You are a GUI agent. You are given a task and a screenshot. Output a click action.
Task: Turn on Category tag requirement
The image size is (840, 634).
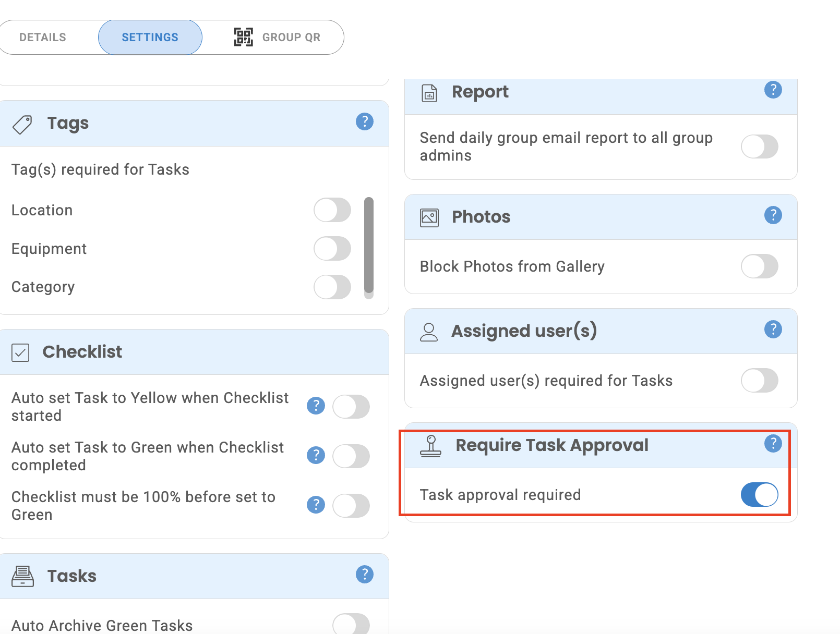coord(332,287)
